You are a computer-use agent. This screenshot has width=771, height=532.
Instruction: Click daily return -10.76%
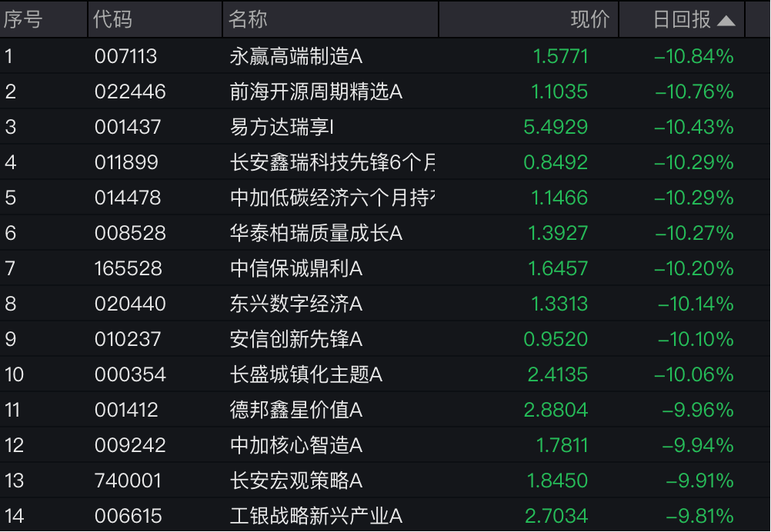[x=694, y=91]
